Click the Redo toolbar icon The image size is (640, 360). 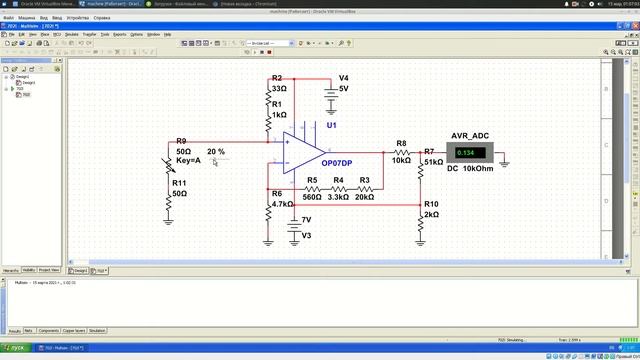89,43
